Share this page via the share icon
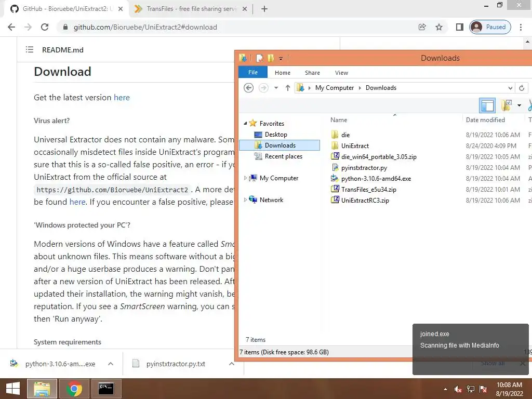 click(422, 27)
